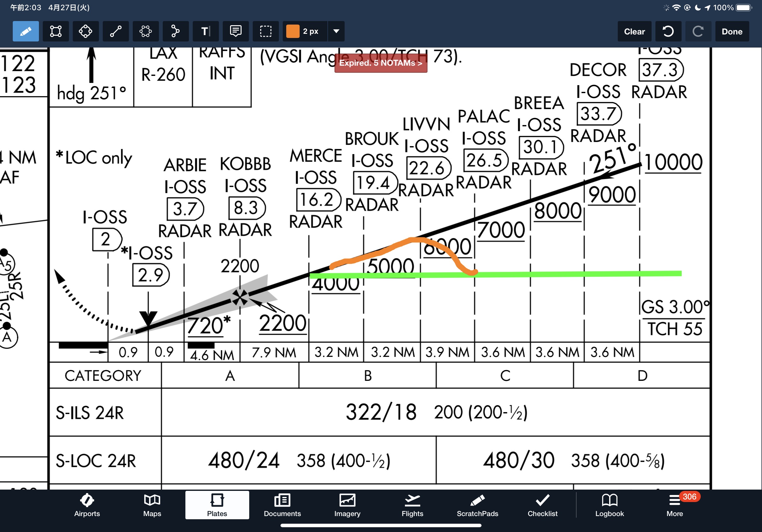Select the ellipse shape annotation tool
762x532 pixels.
86,32
